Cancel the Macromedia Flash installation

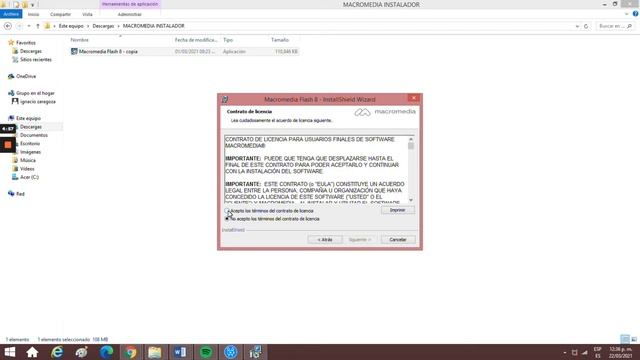tap(398, 240)
